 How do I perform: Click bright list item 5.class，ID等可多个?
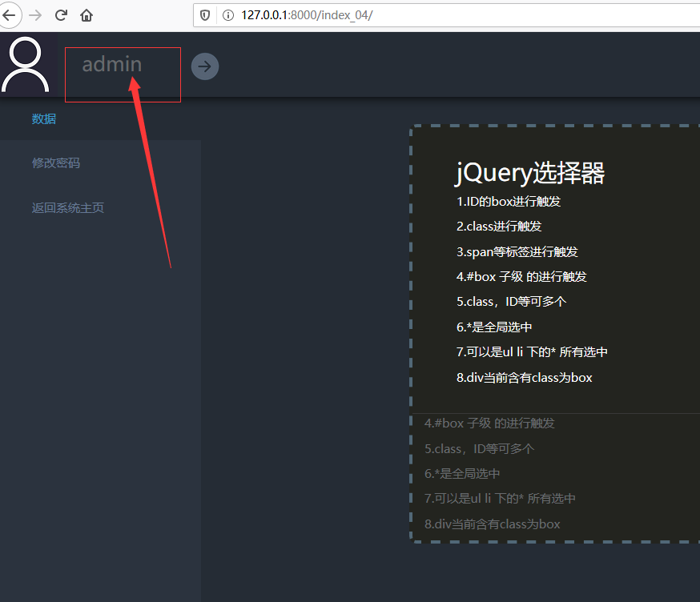[x=512, y=302]
